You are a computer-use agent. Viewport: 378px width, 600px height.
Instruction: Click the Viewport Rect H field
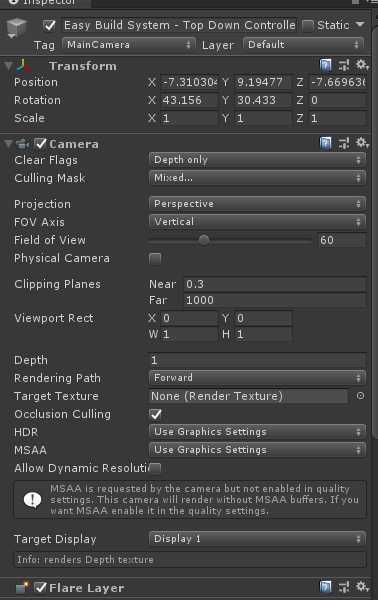tap(262, 334)
